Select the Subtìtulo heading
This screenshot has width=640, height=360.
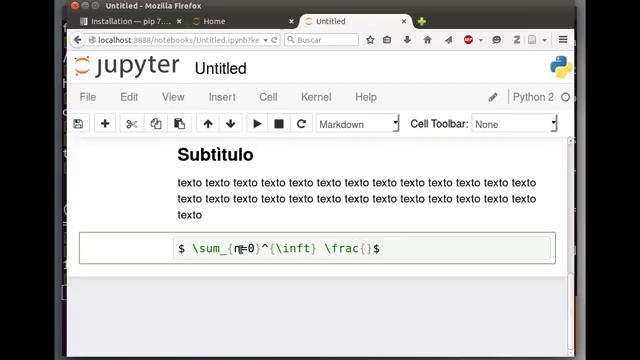click(215, 155)
